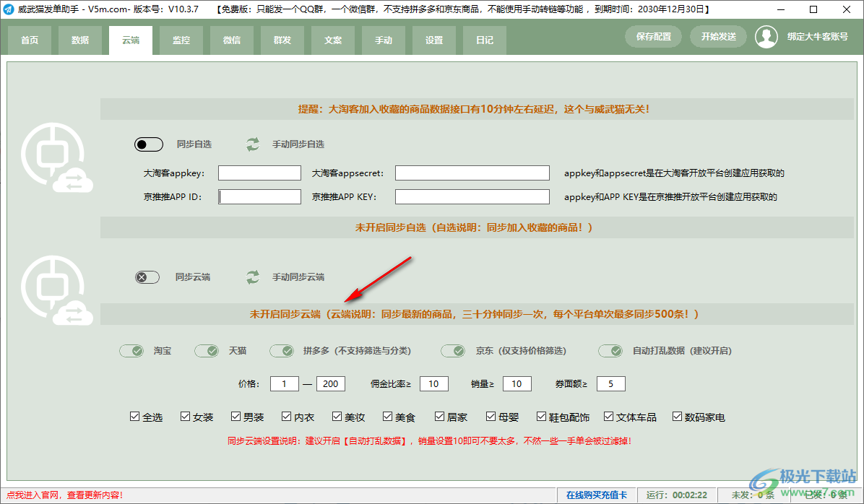Screen dimensions: 864x504
Task: Click the minimum price field showing 1
Action: point(285,384)
